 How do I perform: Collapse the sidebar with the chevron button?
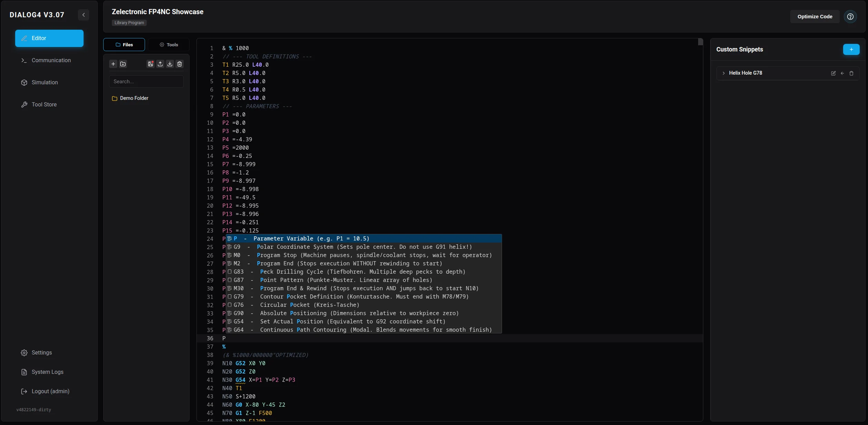tap(84, 15)
